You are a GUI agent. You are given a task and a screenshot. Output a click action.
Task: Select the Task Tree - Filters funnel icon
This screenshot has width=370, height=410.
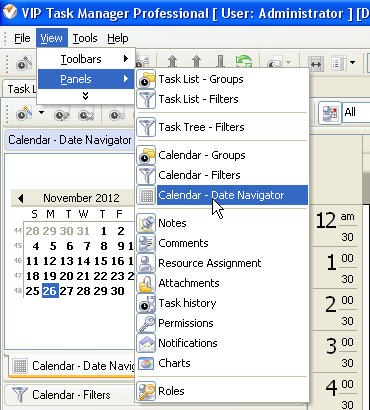[146, 127]
